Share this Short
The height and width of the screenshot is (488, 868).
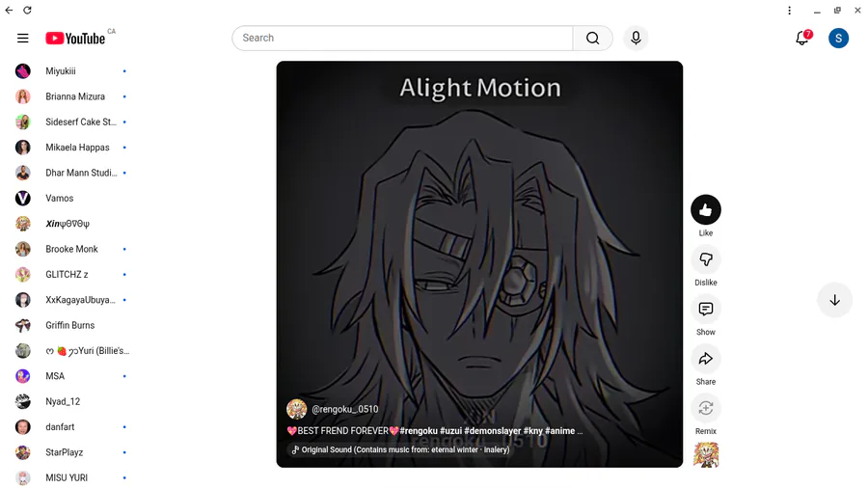coord(706,359)
